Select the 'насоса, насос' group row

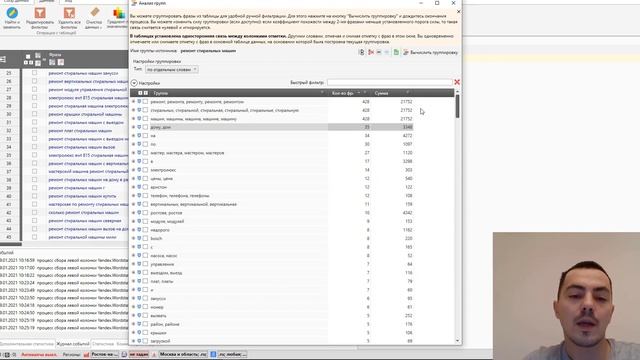tap(164, 256)
